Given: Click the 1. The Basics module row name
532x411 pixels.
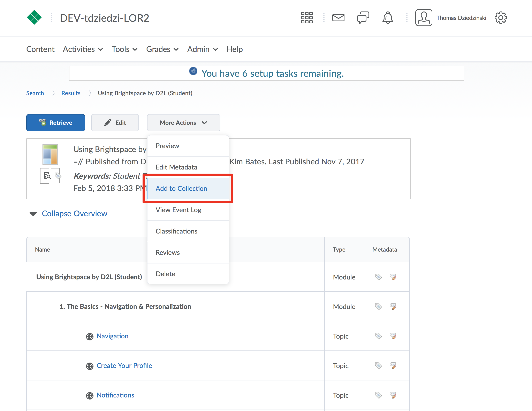Looking at the screenshot, I should tap(125, 306).
